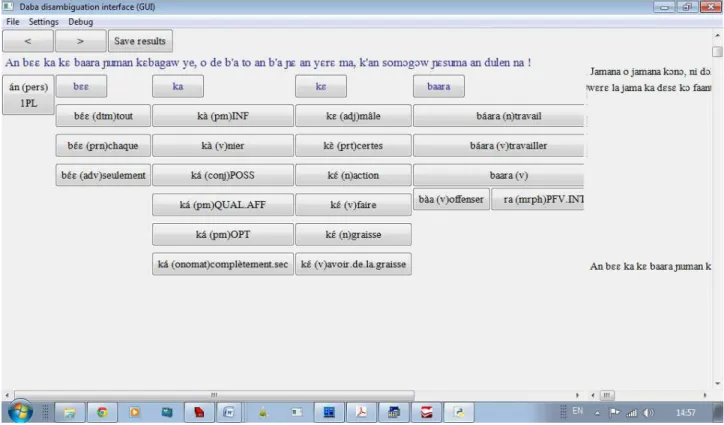Open the Debug menu

(80, 22)
